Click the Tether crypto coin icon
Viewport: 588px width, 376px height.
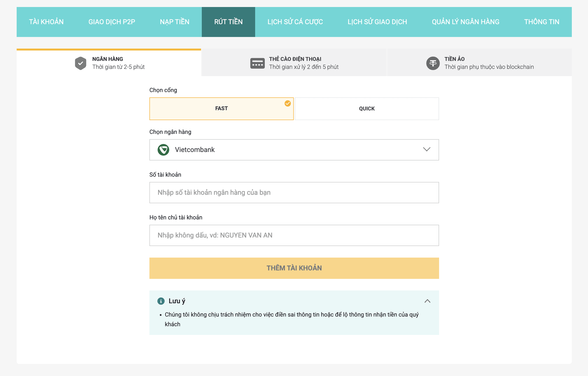433,63
